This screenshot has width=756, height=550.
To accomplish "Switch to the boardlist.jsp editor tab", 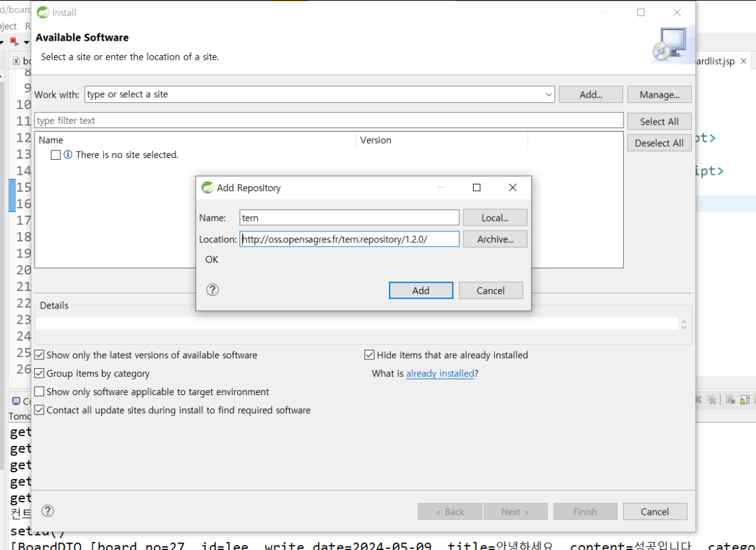I will (714, 61).
